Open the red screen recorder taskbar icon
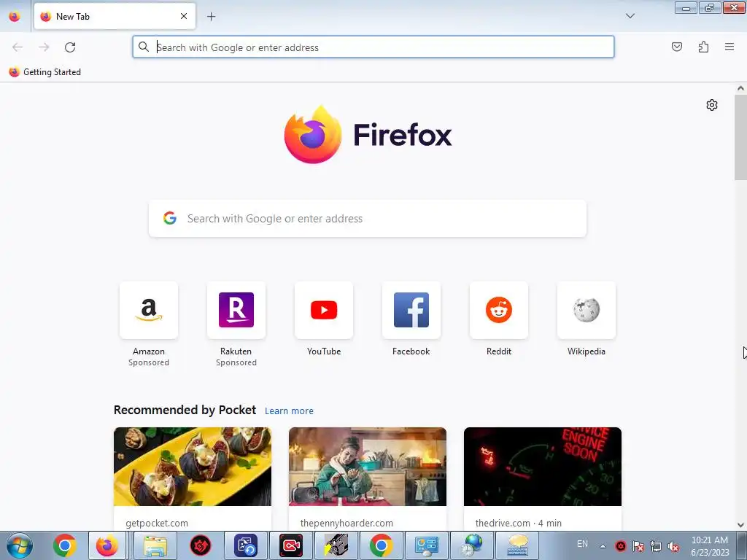This screenshot has width=747, height=560. (x=291, y=545)
